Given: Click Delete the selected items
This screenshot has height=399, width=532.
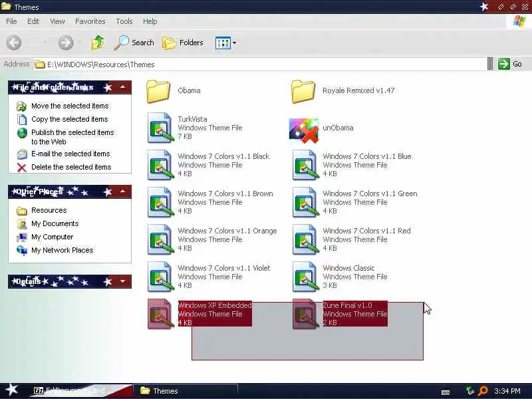Looking at the screenshot, I should click(x=71, y=167).
